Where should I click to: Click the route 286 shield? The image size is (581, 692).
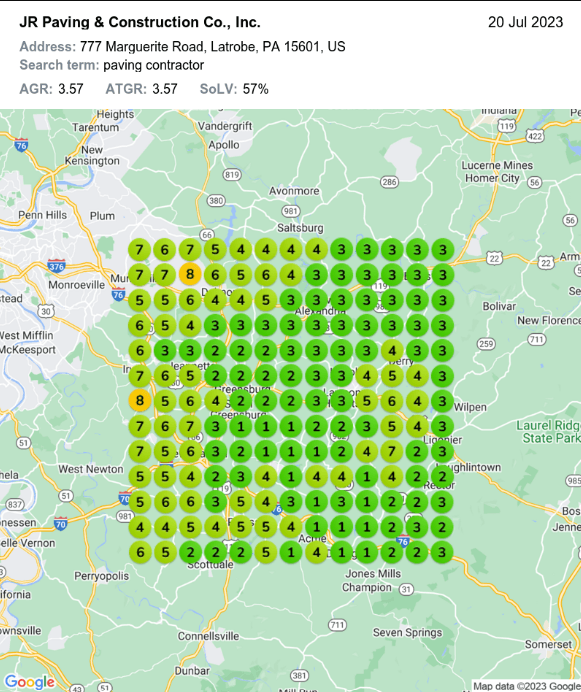[x=389, y=182]
